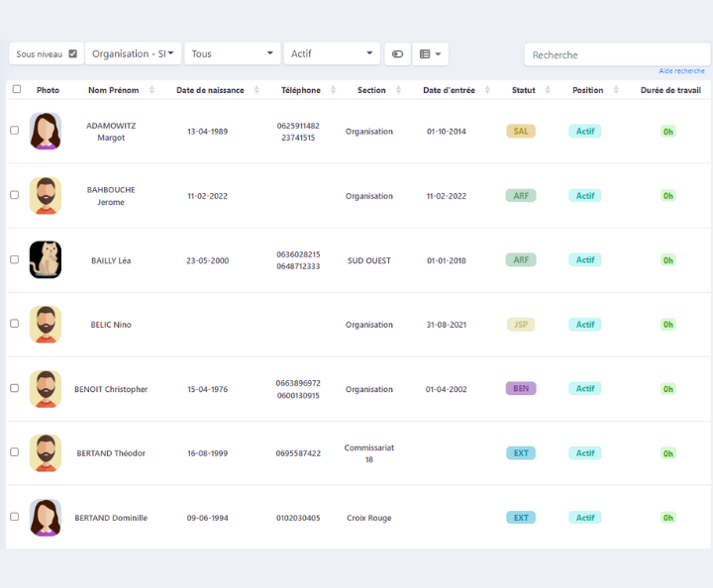
Task: Open BENOIT Christopher's avatar photo
Action: click(x=46, y=389)
